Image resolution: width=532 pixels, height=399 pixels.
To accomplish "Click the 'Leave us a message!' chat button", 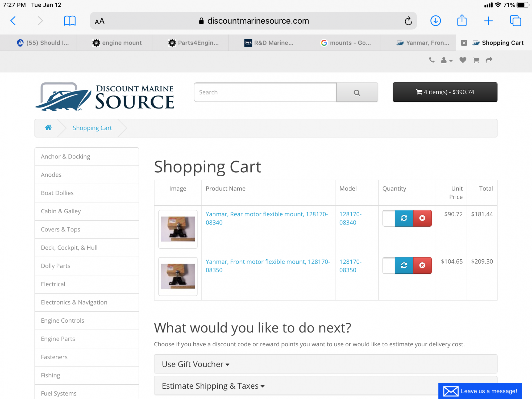I will click(480, 391).
